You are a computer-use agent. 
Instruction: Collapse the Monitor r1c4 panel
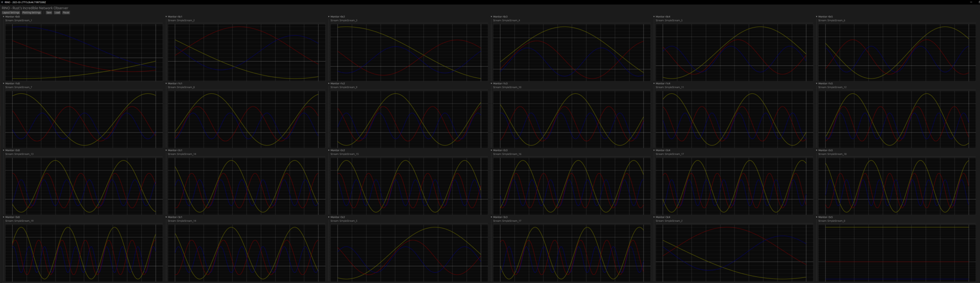[x=654, y=84]
